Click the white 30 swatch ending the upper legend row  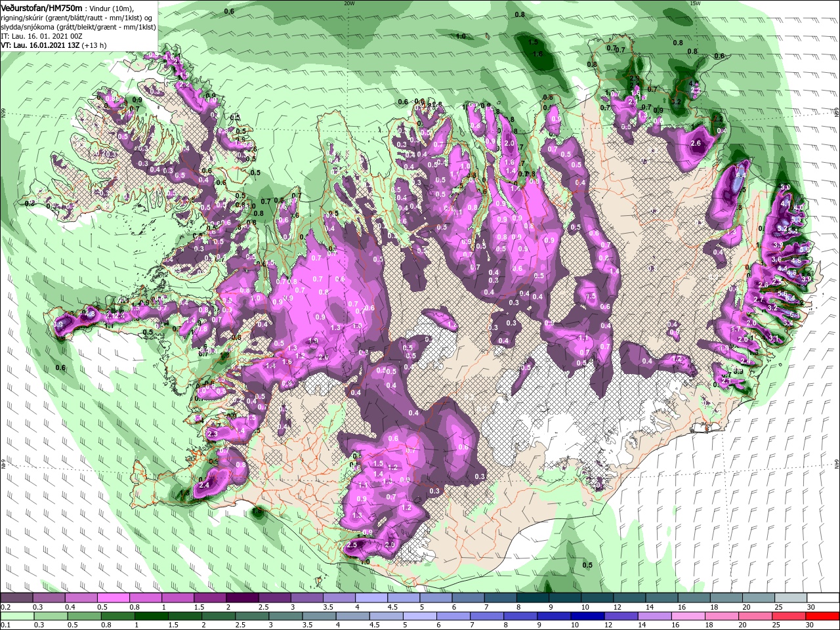[x=822, y=598]
